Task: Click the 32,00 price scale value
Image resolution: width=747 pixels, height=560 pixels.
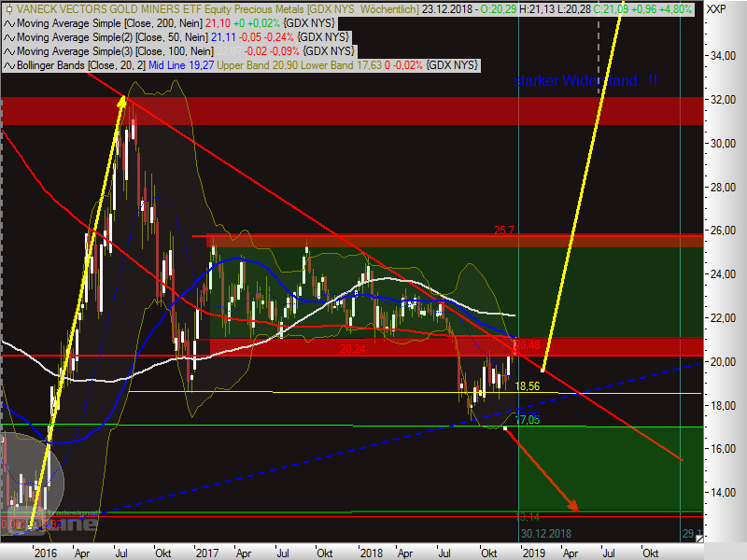Action: pos(723,100)
